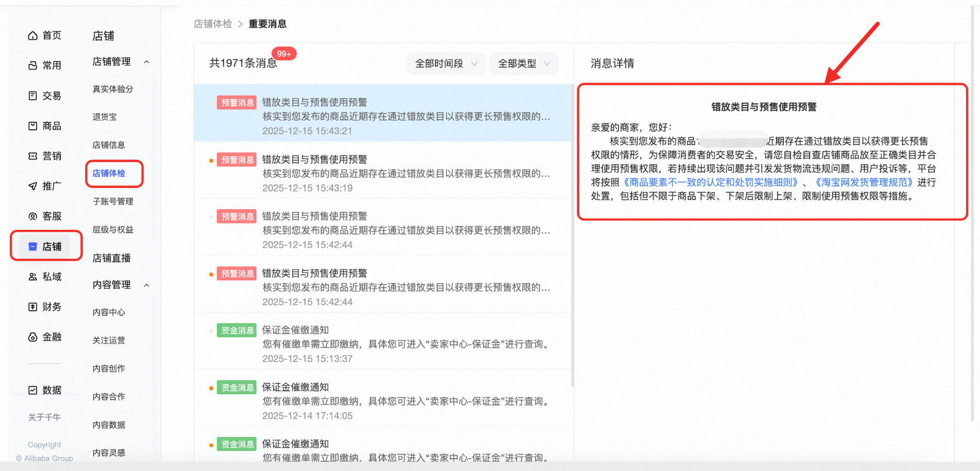
Task: Open the 金融 money bag icon
Action: tap(33, 337)
